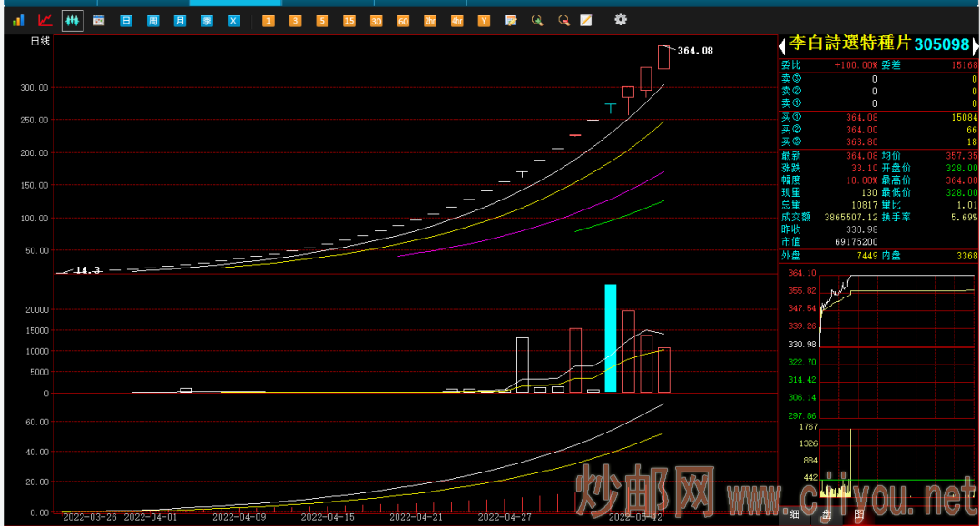Select the candlestick chart icon
Screen dimensions: 980x526
[73, 20]
